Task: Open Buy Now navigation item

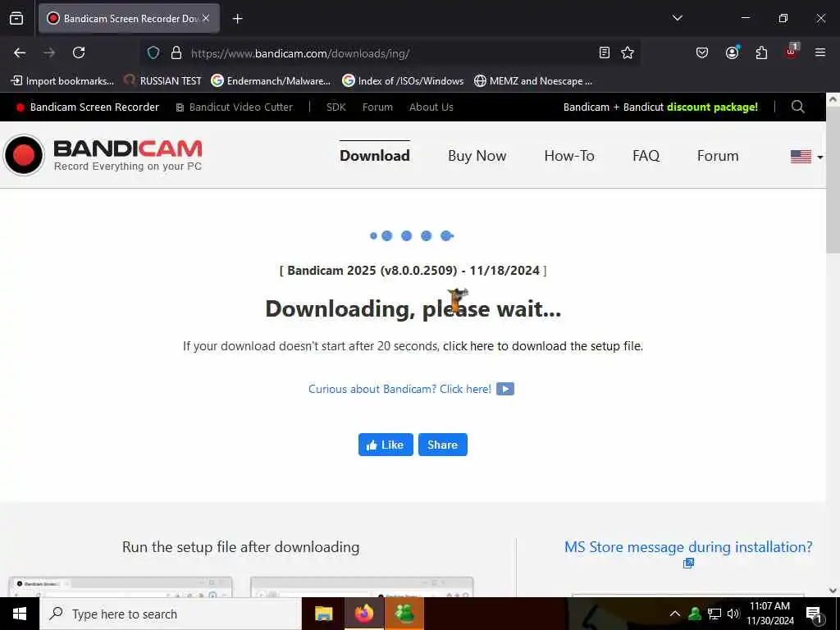Action: [477, 156]
